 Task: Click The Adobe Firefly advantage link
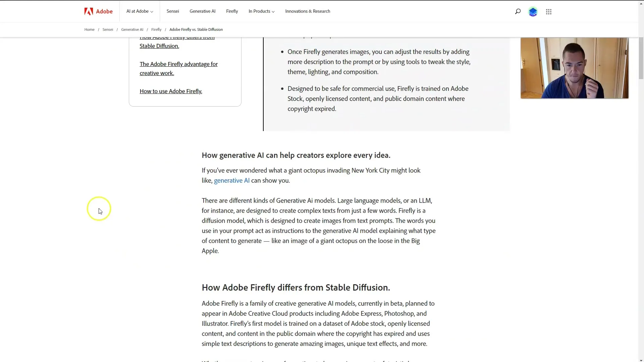click(179, 68)
